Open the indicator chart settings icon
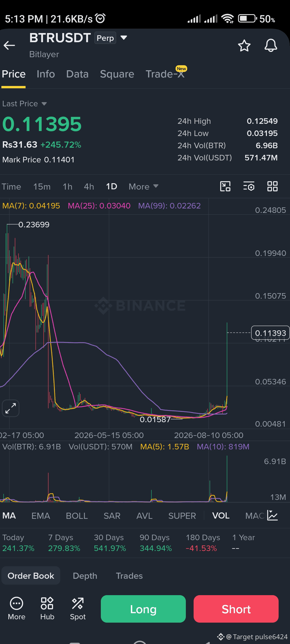Image resolution: width=290 pixels, height=644 pixels. coord(272,515)
